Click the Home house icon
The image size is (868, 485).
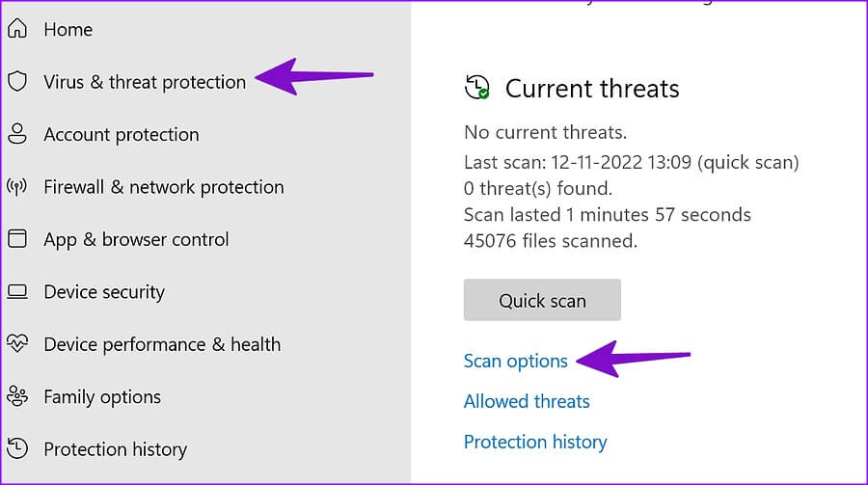point(17,28)
